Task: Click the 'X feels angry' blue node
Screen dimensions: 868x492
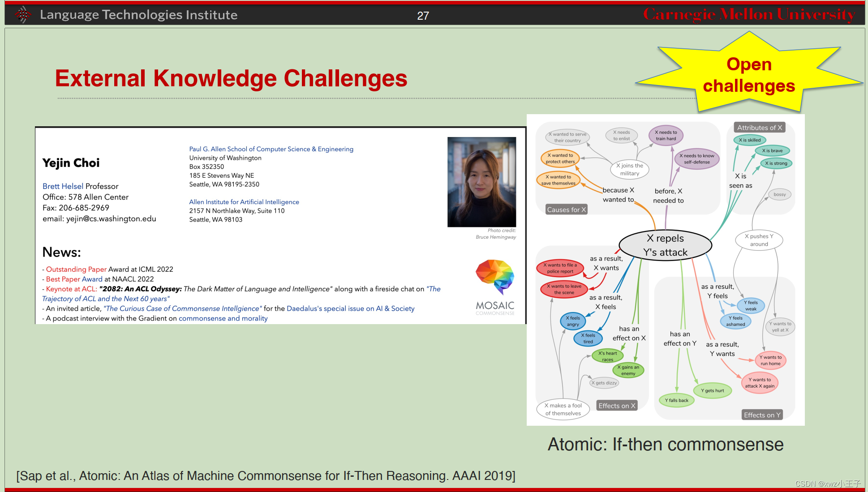Action: pos(573,321)
